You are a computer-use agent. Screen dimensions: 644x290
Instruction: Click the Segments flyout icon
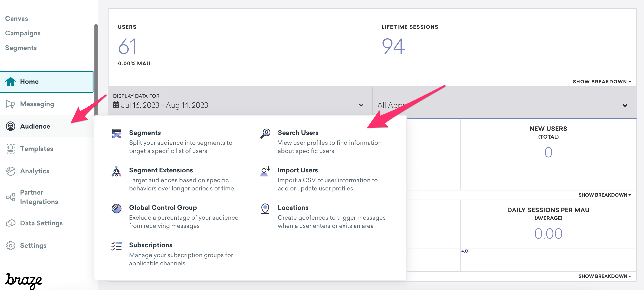pyautogui.click(x=116, y=134)
